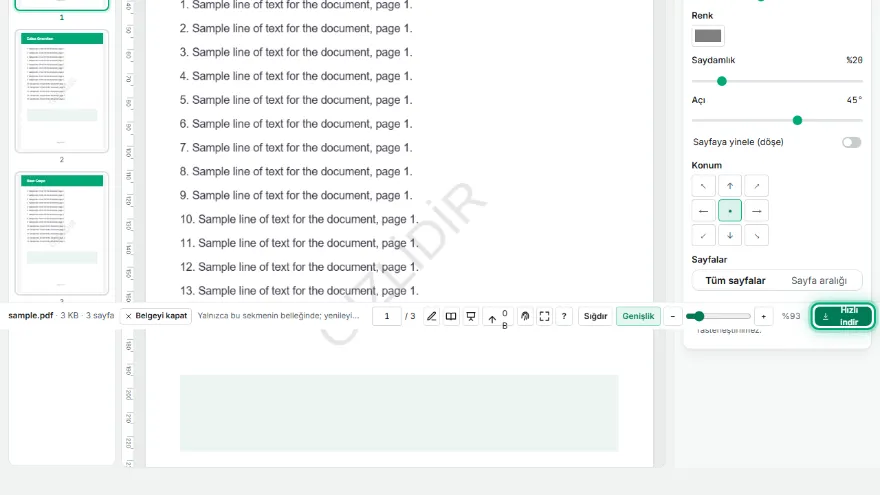Click Belgeyi kapat button

[156, 316]
